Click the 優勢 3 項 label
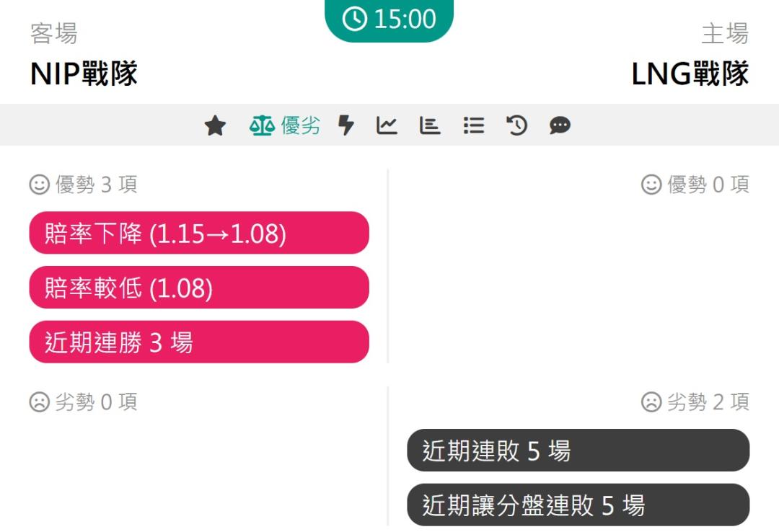This screenshot has width=779, height=532. [97, 185]
